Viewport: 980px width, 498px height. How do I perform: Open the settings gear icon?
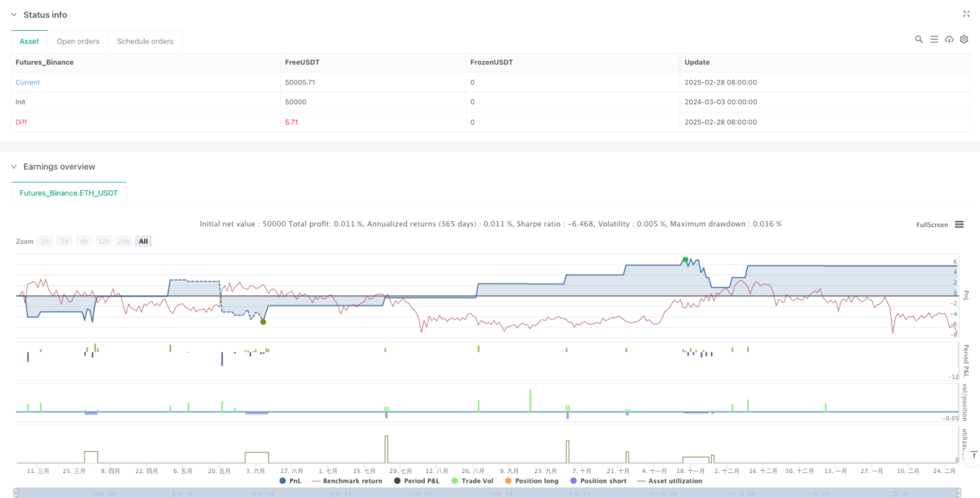click(963, 39)
